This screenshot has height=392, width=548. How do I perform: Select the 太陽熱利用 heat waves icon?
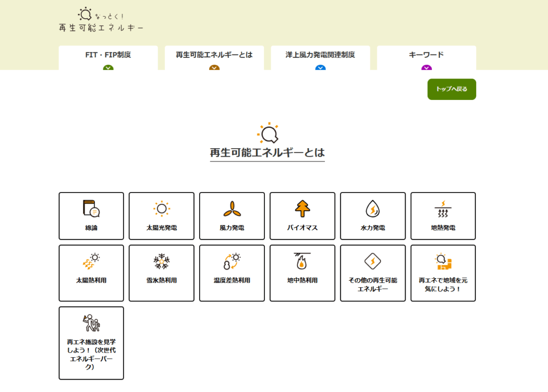click(x=91, y=261)
